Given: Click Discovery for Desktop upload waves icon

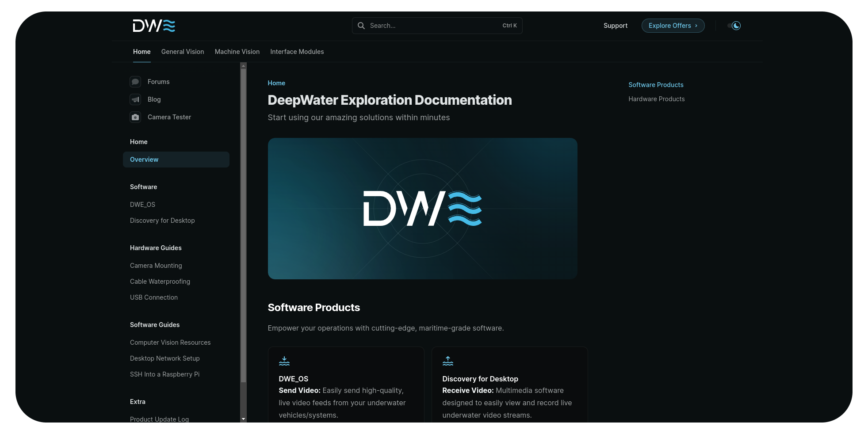Looking at the screenshot, I should [448, 361].
